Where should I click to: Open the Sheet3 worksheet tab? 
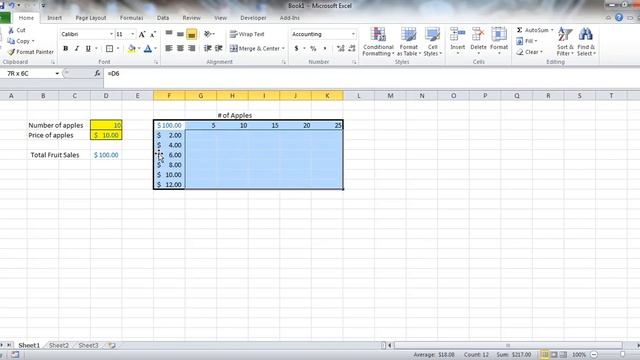tap(88, 345)
